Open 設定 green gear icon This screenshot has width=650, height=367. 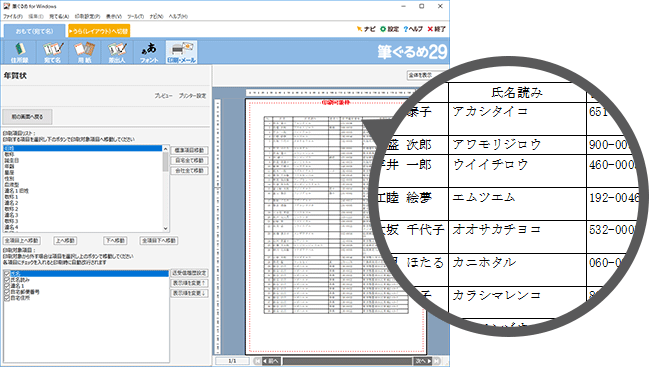point(383,29)
